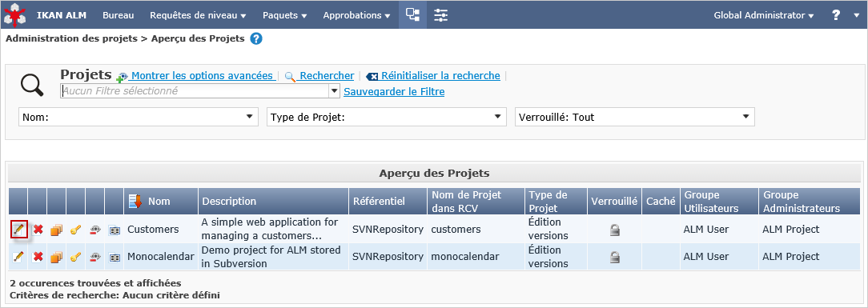Click the Administration des projets breadcrumb text
This screenshot has width=868, height=308.
click(x=70, y=38)
